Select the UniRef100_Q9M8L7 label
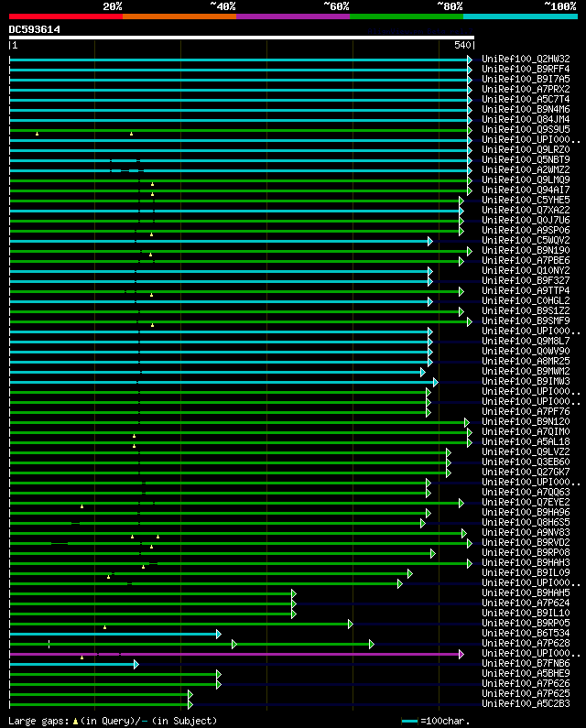The image size is (586, 728). (x=526, y=341)
